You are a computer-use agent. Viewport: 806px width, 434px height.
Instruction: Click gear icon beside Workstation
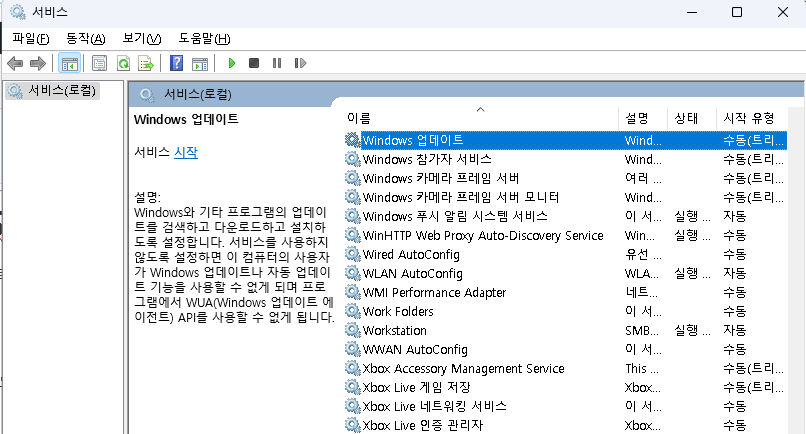352,330
